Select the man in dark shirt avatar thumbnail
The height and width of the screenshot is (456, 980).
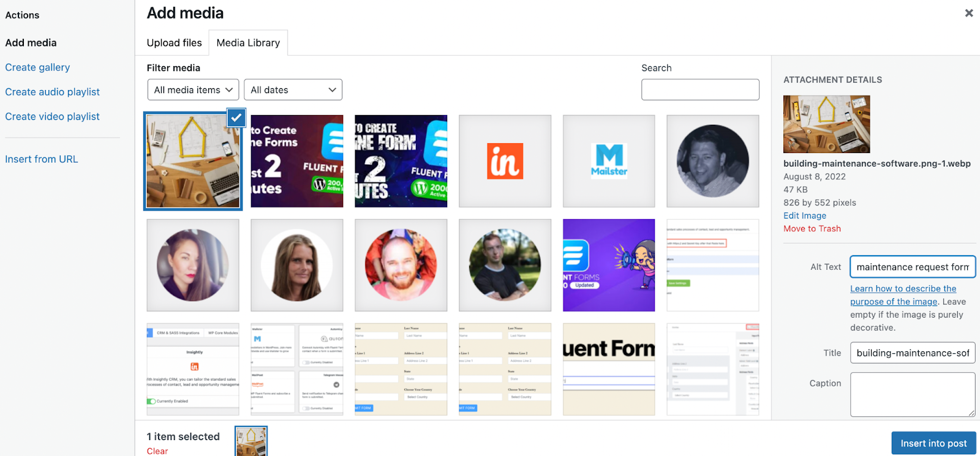[505, 265]
